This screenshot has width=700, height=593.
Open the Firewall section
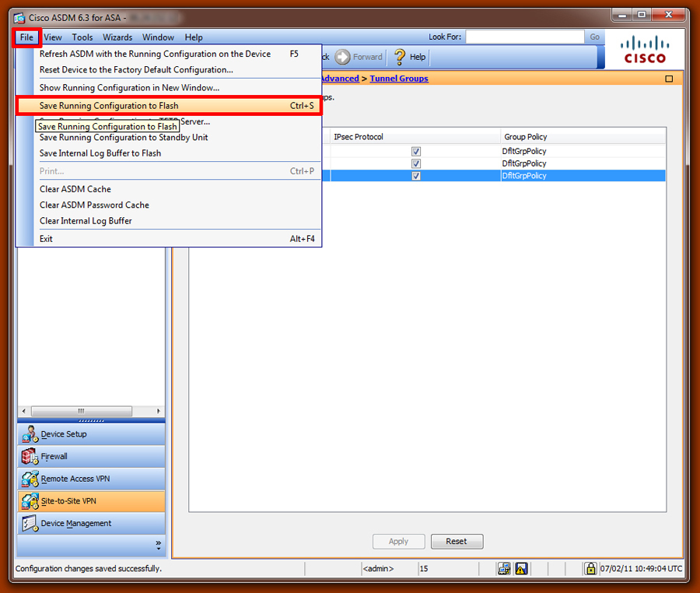pos(92,456)
